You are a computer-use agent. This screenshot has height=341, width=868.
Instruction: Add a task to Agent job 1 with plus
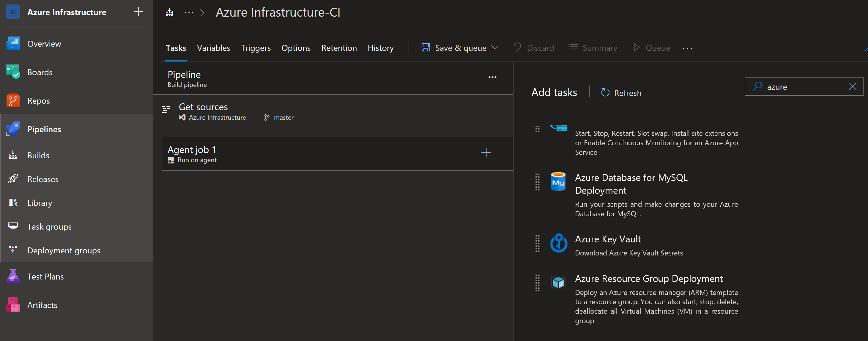coord(486,153)
